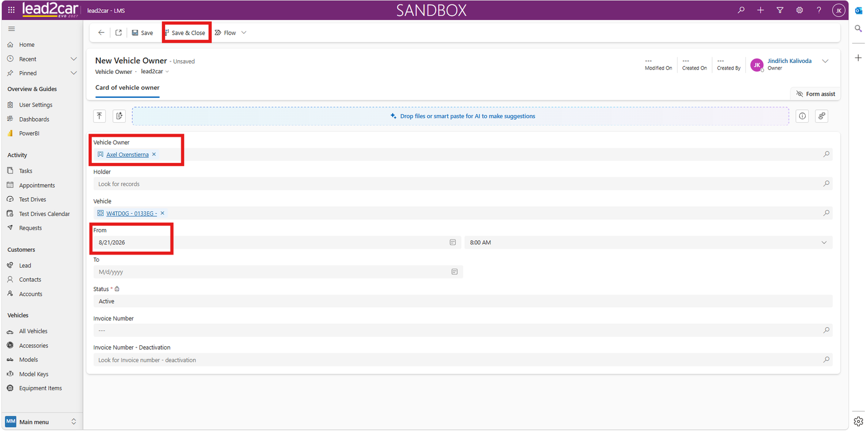
Task: Open Axel Oxenstierna record link
Action: (127, 155)
